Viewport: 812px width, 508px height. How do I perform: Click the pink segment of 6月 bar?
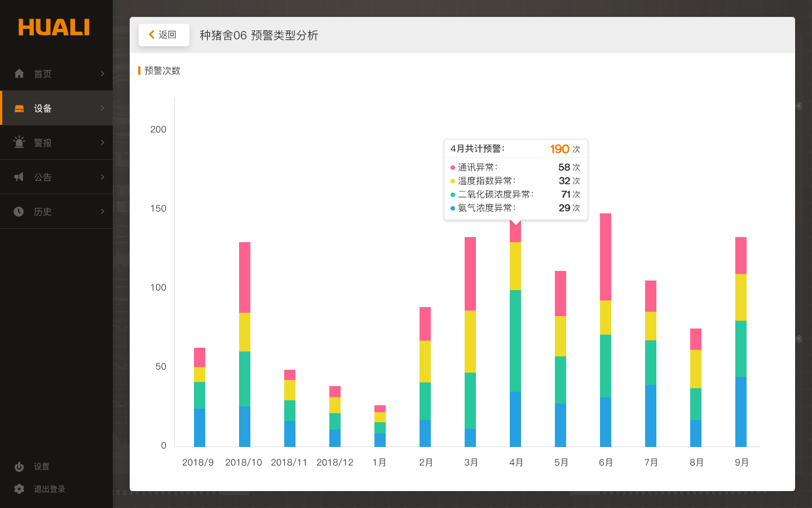[x=606, y=257]
